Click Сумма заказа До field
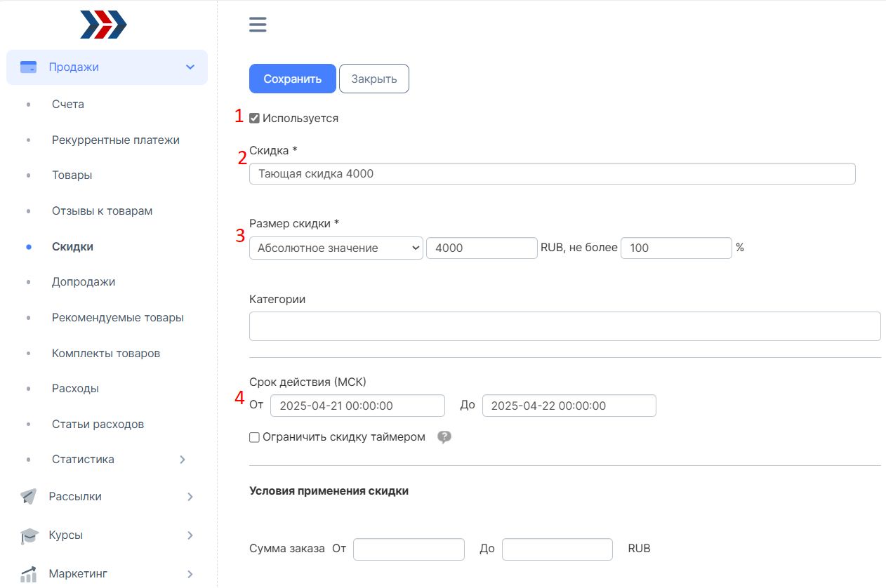The height and width of the screenshot is (588, 886). [x=557, y=549]
